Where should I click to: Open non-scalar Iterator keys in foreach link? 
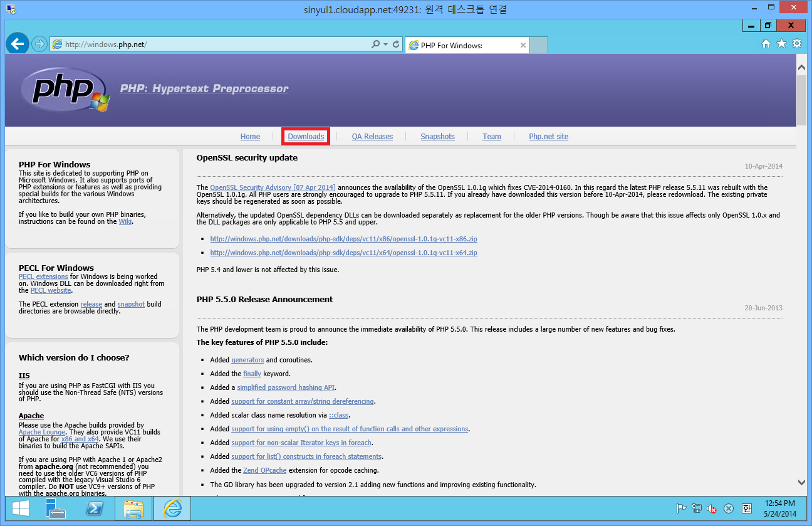[301, 443]
